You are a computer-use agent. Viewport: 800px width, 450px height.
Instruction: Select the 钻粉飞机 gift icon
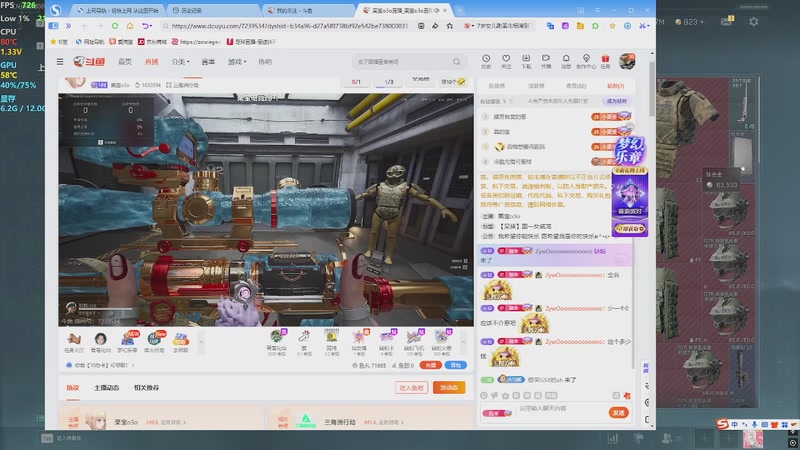click(x=414, y=342)
